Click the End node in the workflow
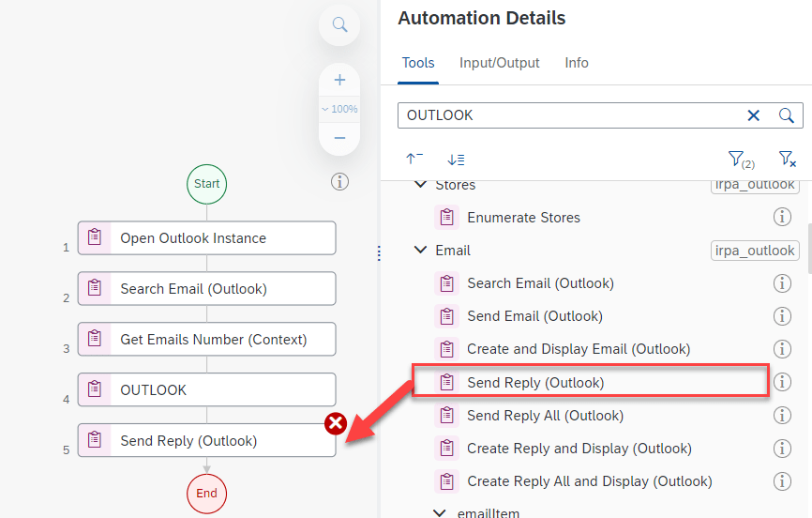812x518 pixels. 206,494
